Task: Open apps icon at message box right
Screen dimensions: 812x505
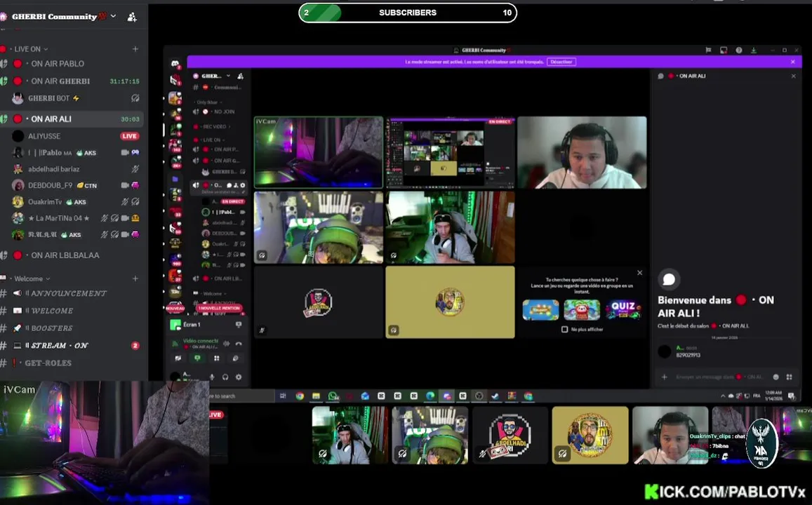Action: (x=790, y=377)
